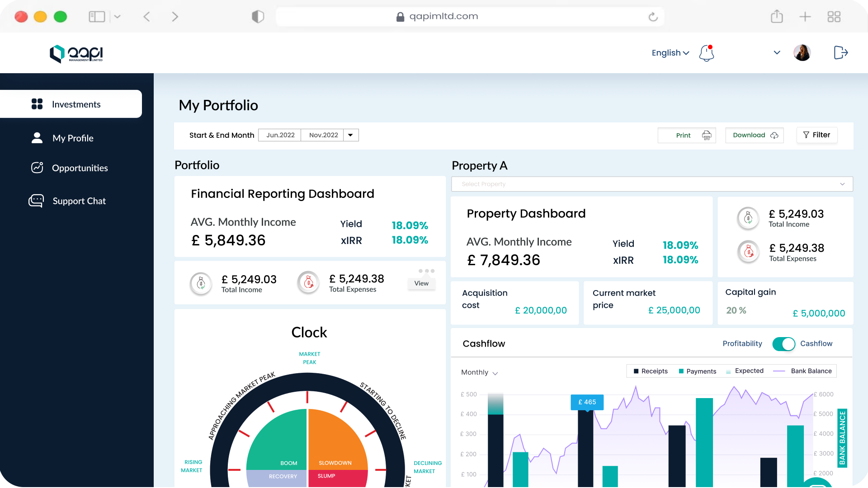The width and height of the screenshot is (868, 488).
Task: Click the £ 5,849.36 portfolio income value
Action: coord(228,240)
